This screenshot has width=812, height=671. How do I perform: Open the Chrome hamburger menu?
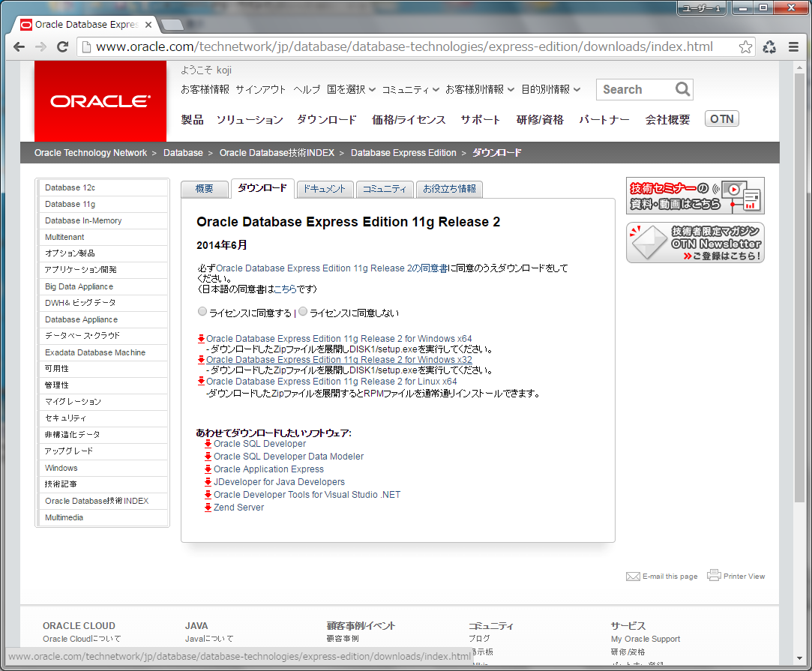793,47
